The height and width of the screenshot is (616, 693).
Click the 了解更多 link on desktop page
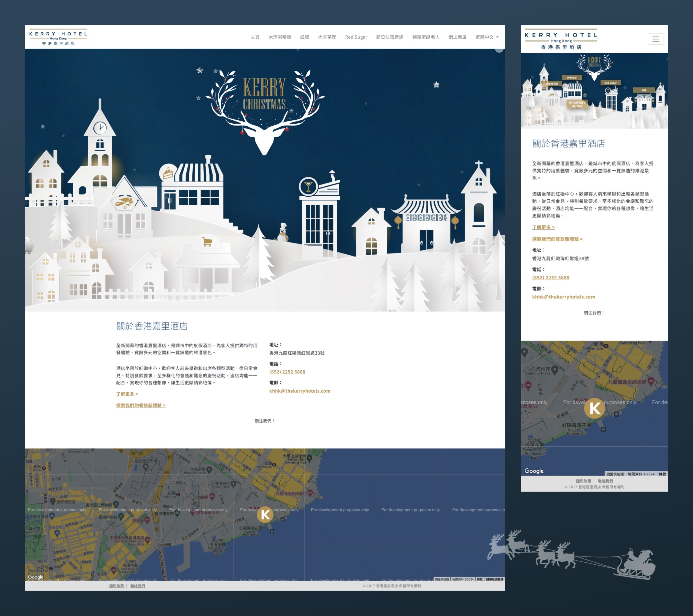(127, 394)
